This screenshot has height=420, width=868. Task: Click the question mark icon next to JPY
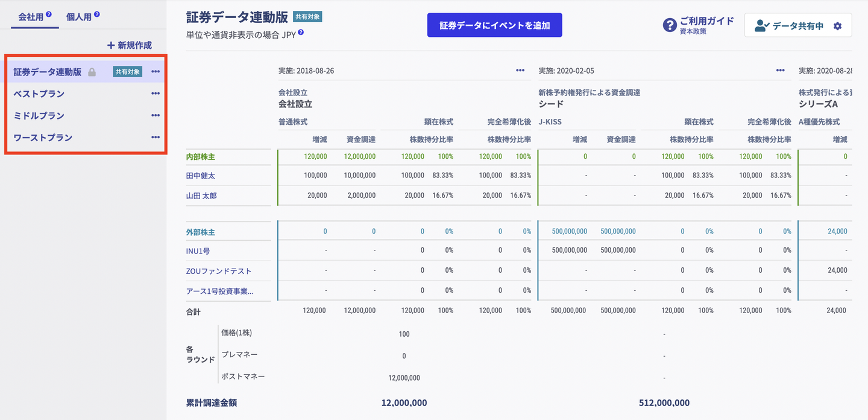tap(301, 33)
